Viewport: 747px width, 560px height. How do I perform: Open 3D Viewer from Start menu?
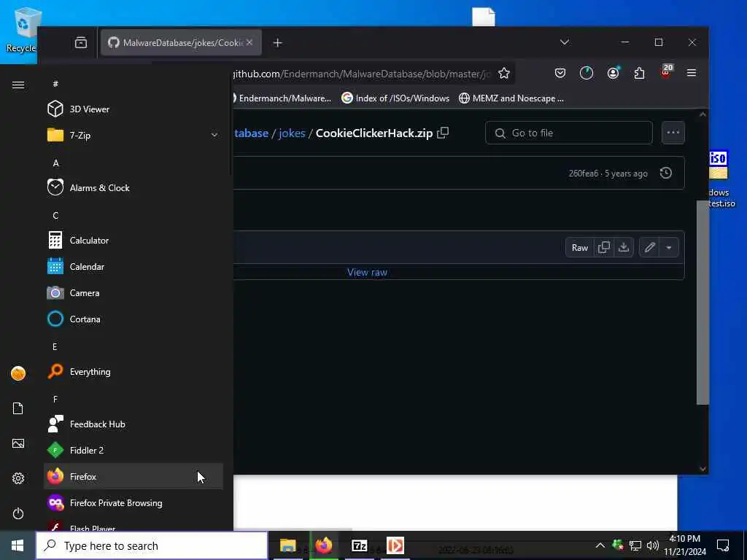(133, 109)
